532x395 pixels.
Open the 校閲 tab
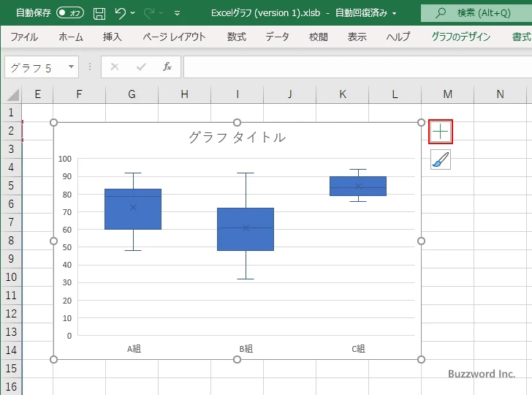pos(319,37)
